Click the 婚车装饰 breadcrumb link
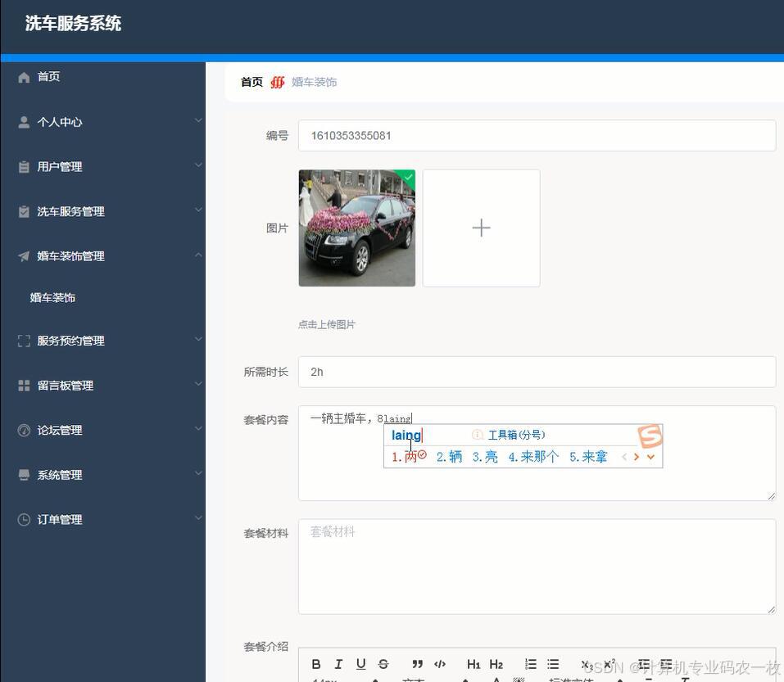Screen dimensions: 784x682 314,82
